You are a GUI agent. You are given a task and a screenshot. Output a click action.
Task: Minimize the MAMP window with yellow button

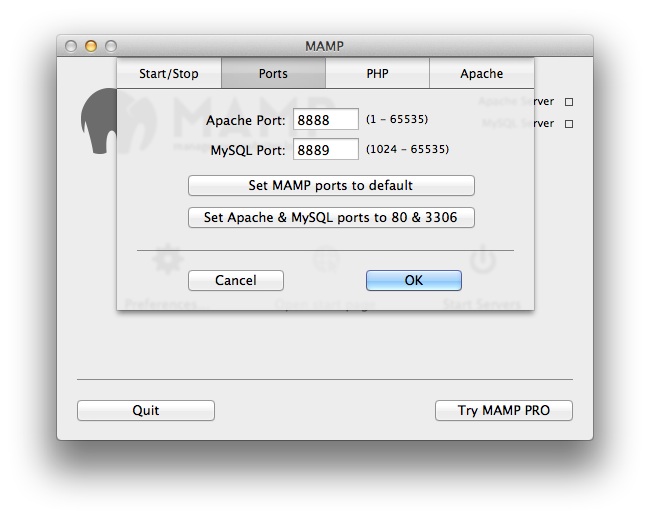(91, 46)
